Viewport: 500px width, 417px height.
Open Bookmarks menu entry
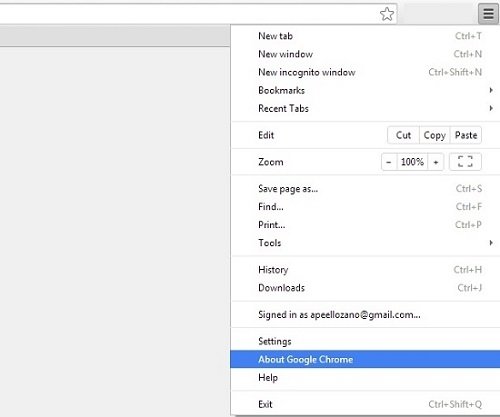[365, 90]
